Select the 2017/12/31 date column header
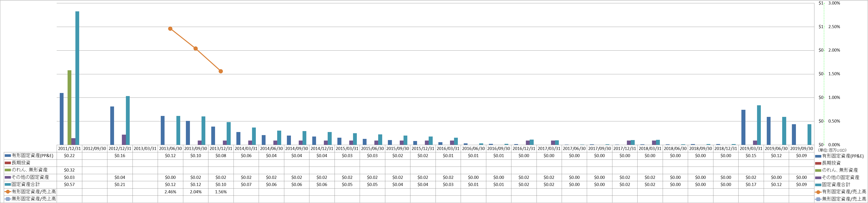Viewport: 868px width, 203px height. pyautogui.click(x=625, y=149)
